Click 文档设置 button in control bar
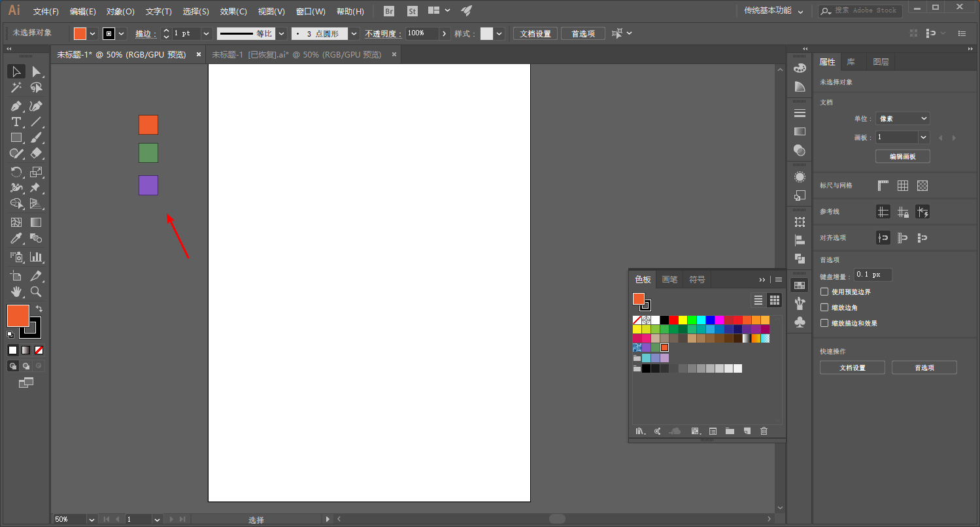Screen dimensions: 980x527 pos(535,33)
